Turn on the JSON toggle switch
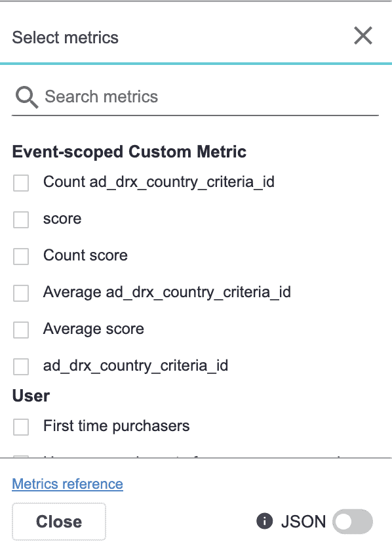The height and width of the screenshot is (559, 392). [x=352, y=522]
